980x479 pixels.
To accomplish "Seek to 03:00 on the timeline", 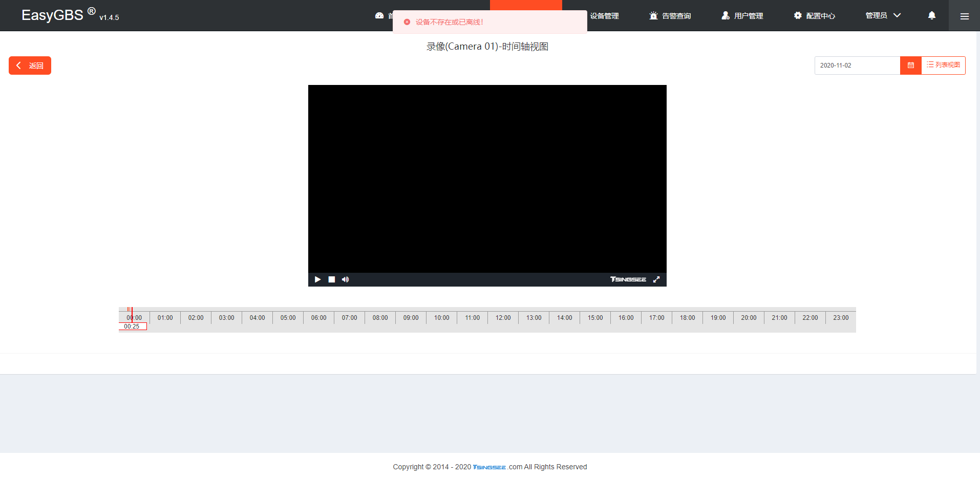I will tap(226, 318).
